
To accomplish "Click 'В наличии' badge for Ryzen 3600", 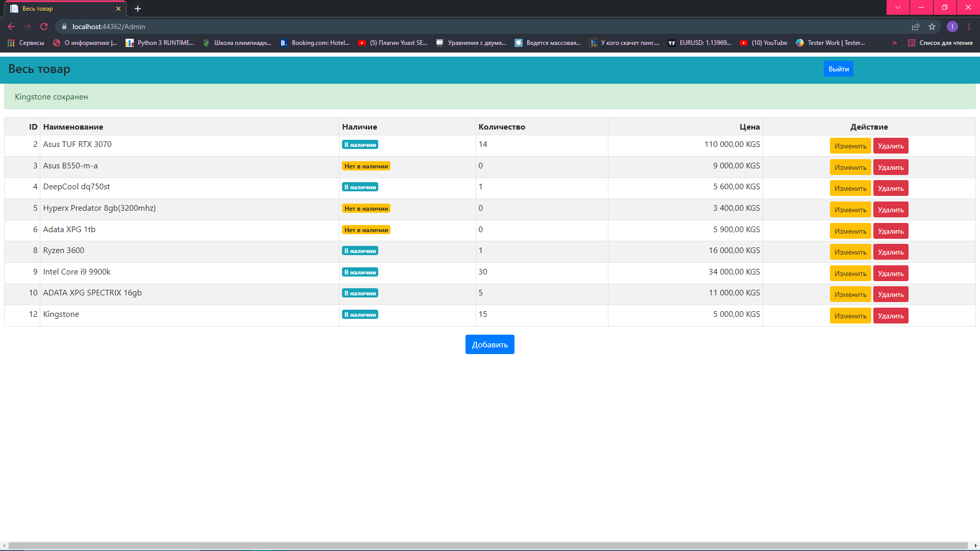I will (x=360, y=251).
